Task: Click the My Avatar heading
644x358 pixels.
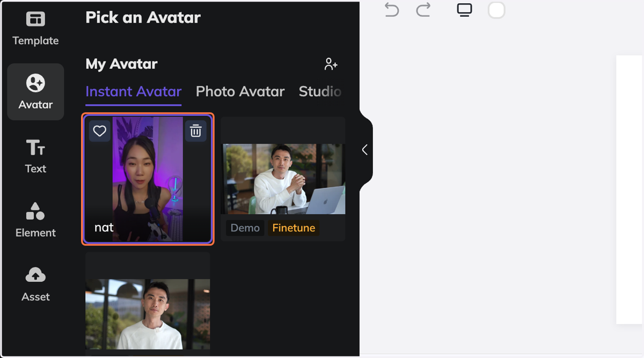Action: pos(122,64)
